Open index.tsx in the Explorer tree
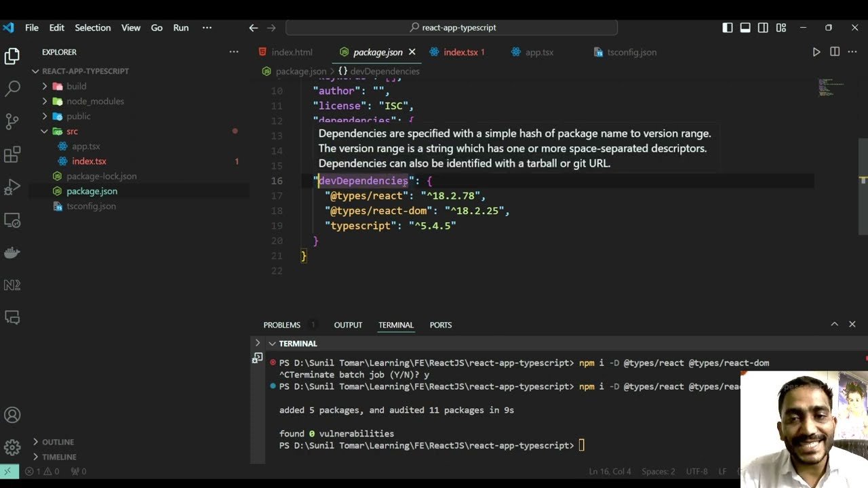 [89, 161]
